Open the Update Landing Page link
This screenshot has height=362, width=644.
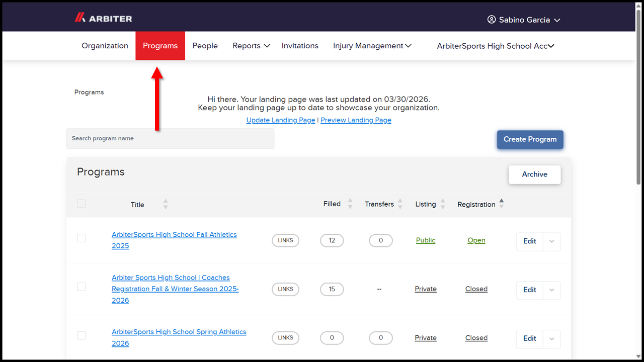(x=281, y=120)
